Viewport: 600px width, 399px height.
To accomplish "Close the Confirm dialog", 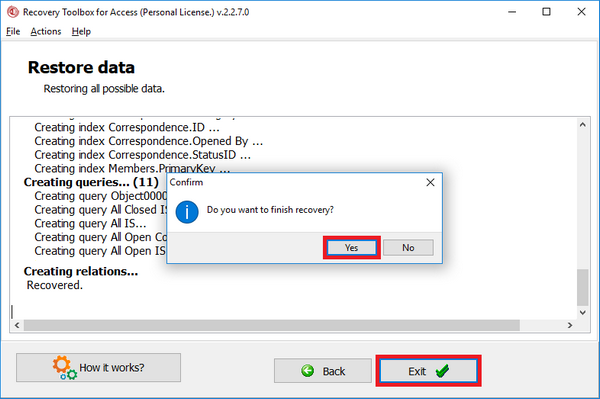I will pos(430,182).
